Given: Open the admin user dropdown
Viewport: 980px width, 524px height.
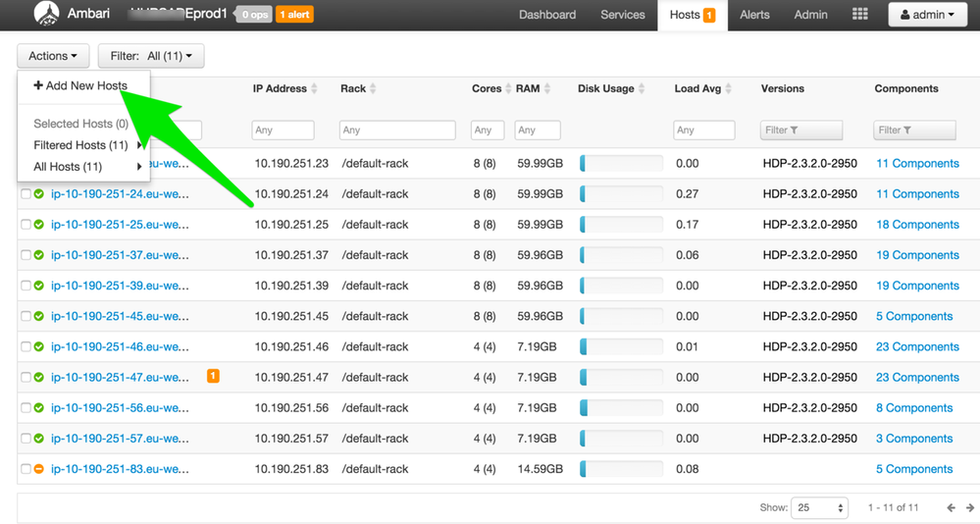Looking at the screenshot, I should point(927,15).
